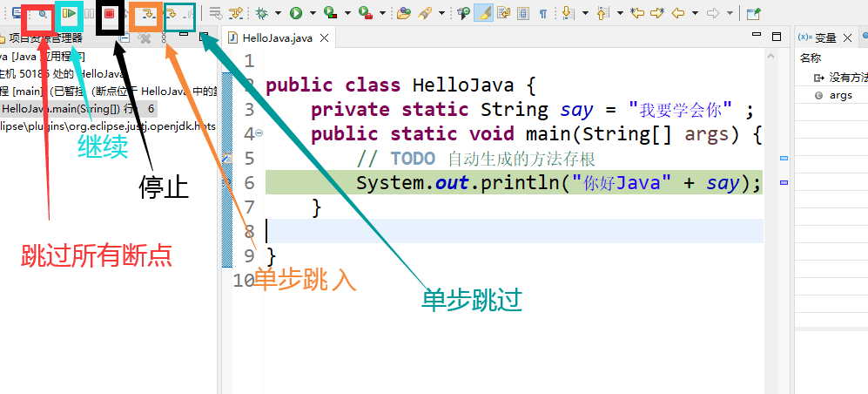Click the Debug bug icon
This screenshot has width=868, height=394.
[x=262, y=13]
